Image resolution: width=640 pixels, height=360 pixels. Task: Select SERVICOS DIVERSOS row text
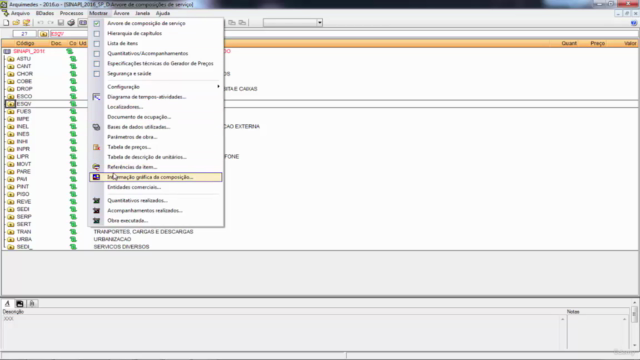[121, 247]
